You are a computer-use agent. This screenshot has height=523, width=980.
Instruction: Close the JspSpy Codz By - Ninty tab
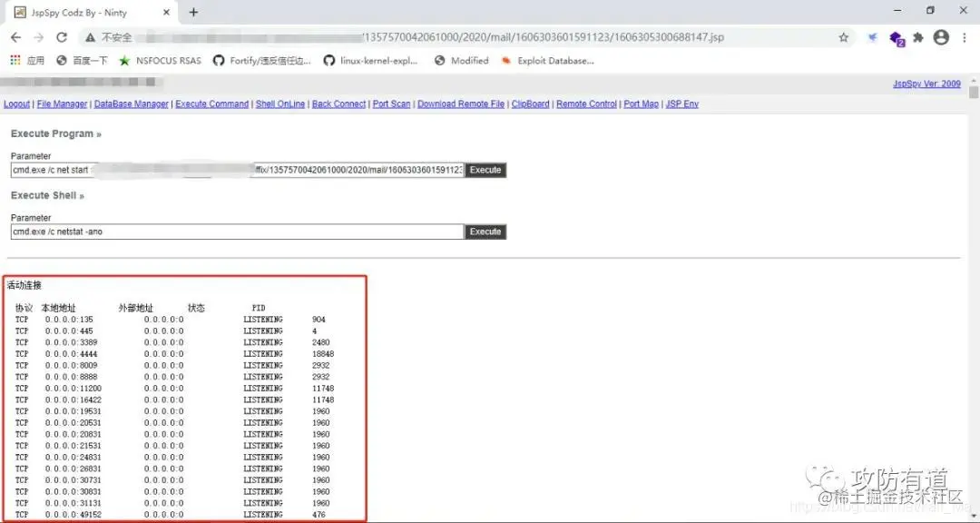(x=166, y=13)
